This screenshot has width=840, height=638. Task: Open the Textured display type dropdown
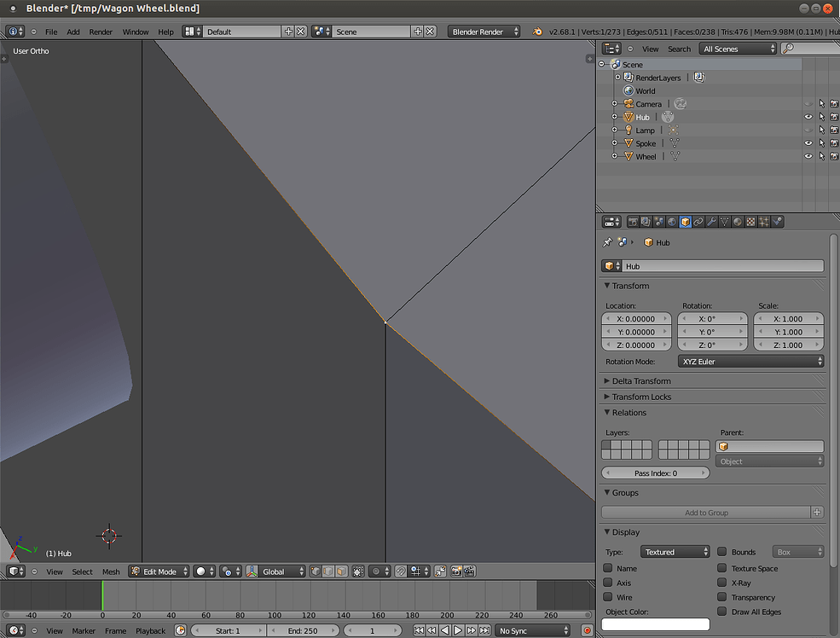pyautogui.click(x=675, y=552)
